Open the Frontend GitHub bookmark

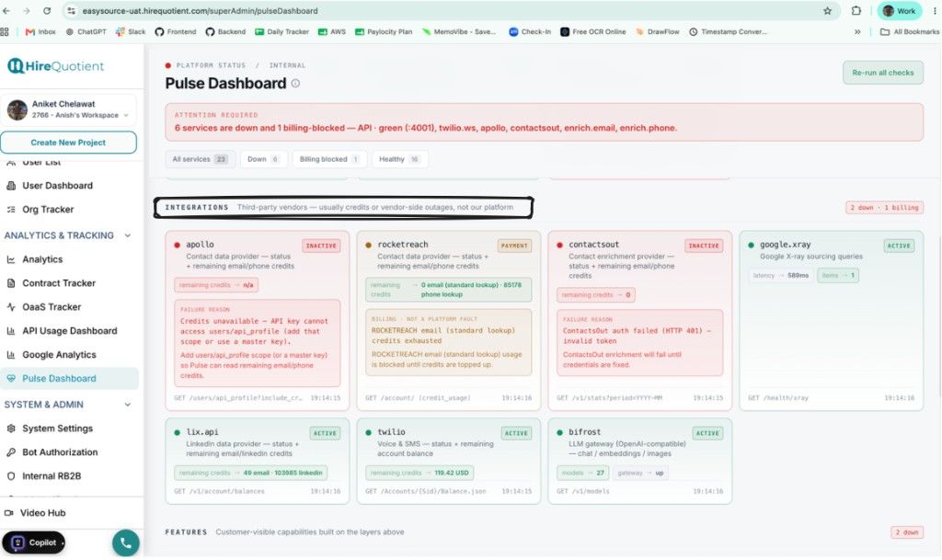click(x=176, y=32)
